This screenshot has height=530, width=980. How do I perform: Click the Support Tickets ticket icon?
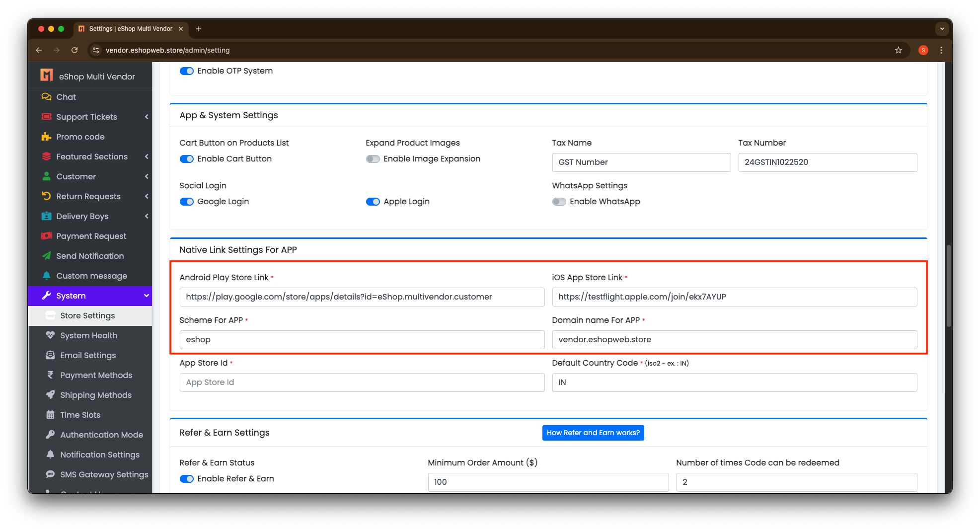46,117
